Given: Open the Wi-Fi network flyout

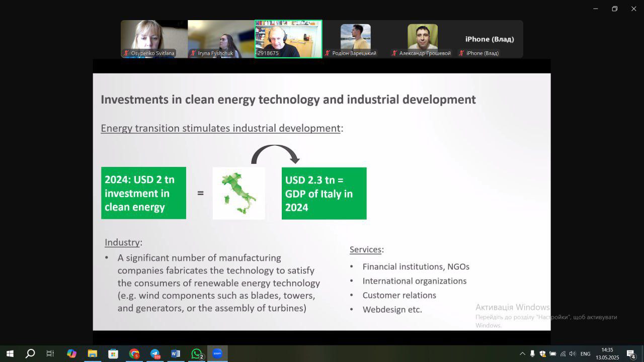Looking at the screenshot, I should 563,354.
